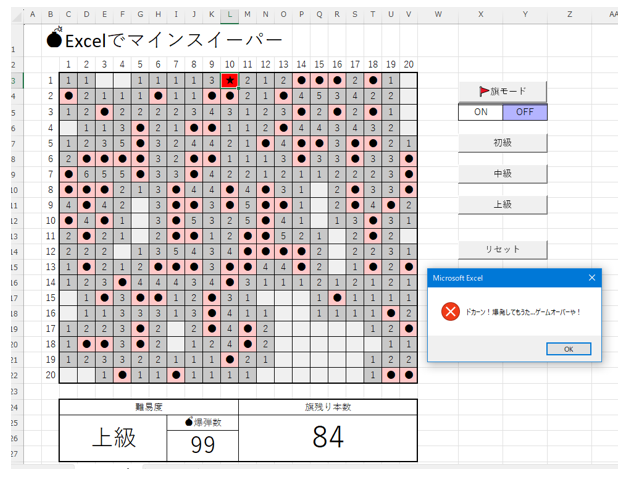The image size is (628, 477).
Task: Click the bomb at board row 15 column 16
Action: click(x=337, y=298)
